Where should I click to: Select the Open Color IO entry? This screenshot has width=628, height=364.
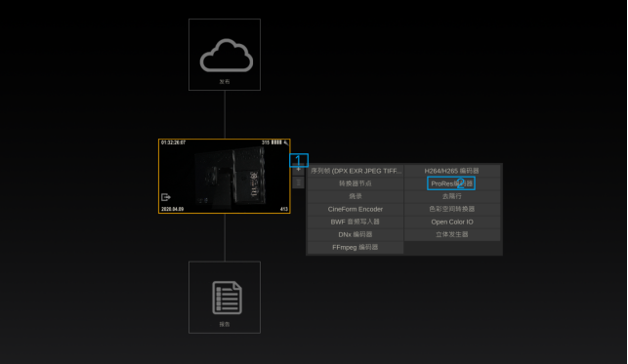(x=452, y=222)
